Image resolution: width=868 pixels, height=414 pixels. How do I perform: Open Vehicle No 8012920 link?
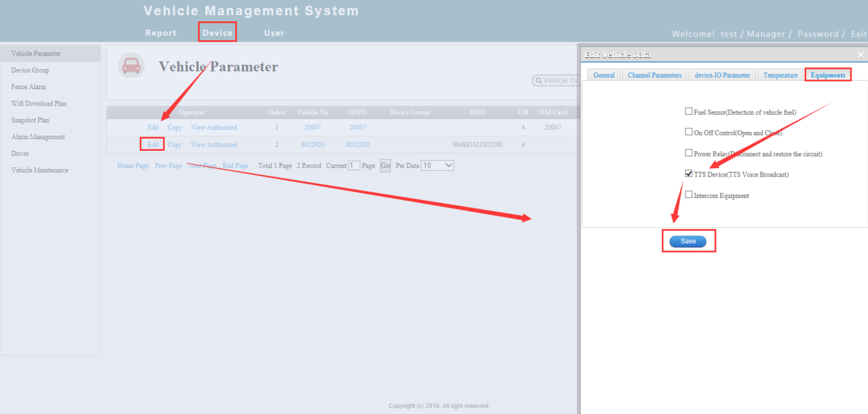tap(313, 145)
